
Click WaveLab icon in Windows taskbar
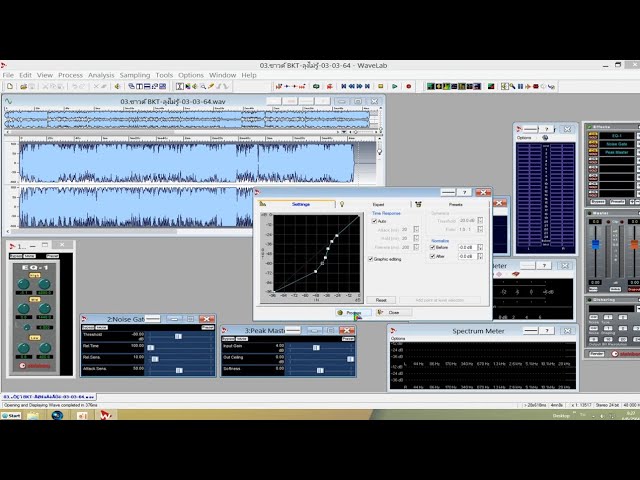click(105, 415)
